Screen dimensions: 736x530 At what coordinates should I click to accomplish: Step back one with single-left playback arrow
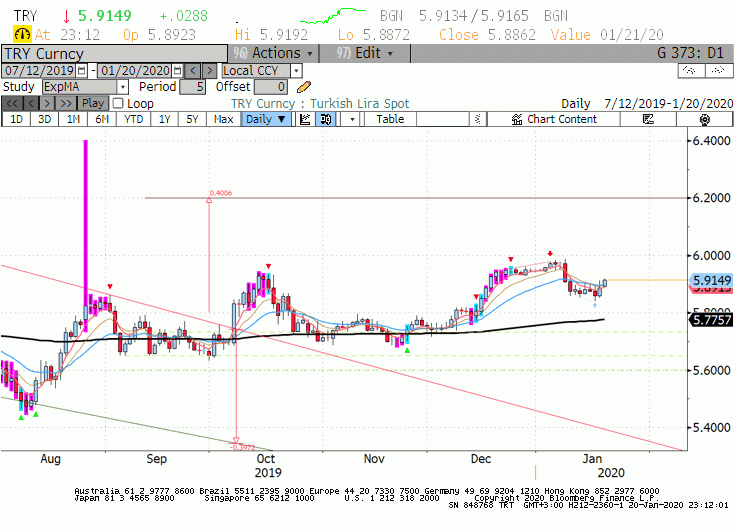31,103
